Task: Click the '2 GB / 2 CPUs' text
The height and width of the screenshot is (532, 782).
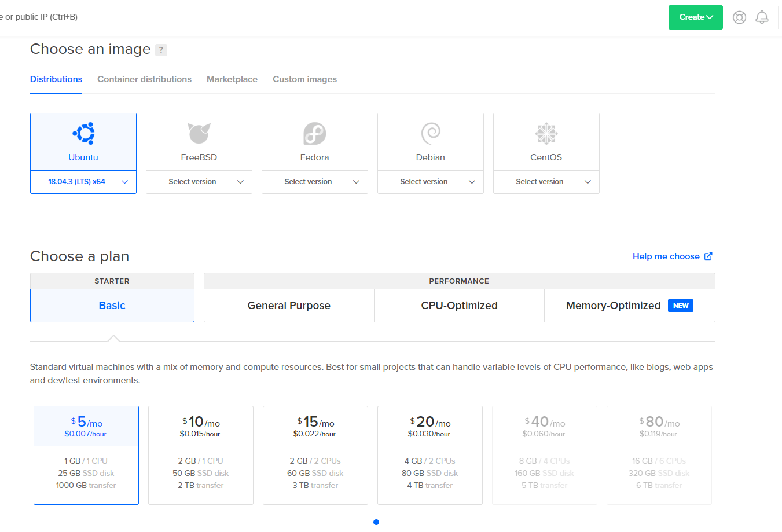Action: point(315,461)
